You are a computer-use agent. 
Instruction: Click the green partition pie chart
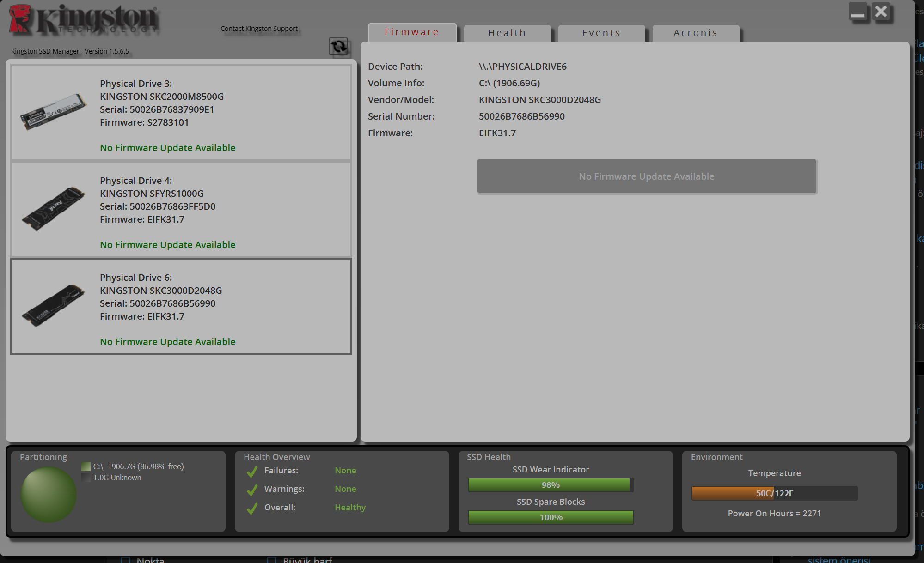click(49, 495)
